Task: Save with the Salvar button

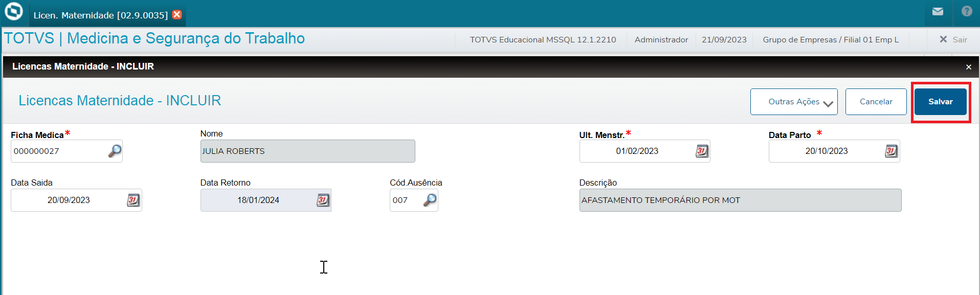Action: [x=941, y=102]
